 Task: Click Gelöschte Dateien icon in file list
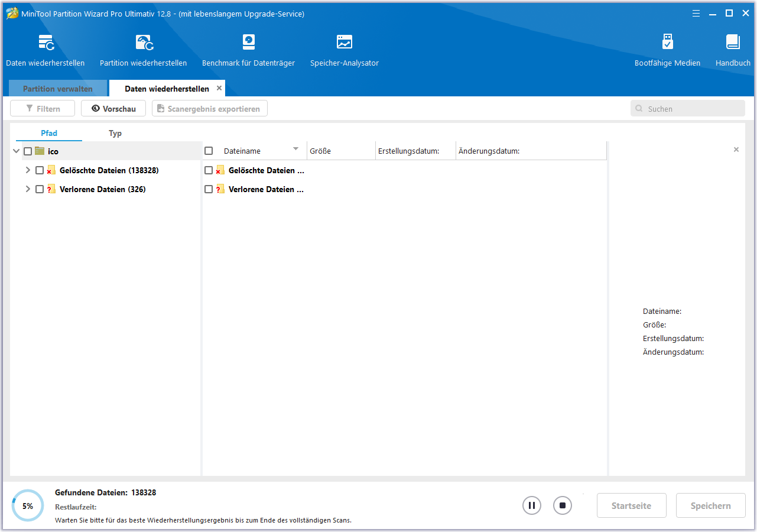click(220, 170)
